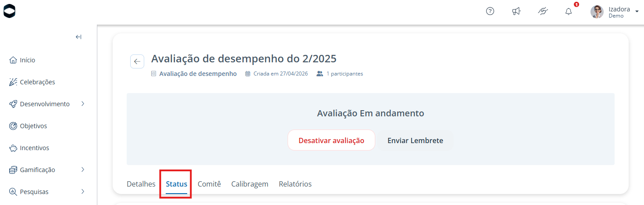Click the Enviar Lembrete button

point(415,140)
